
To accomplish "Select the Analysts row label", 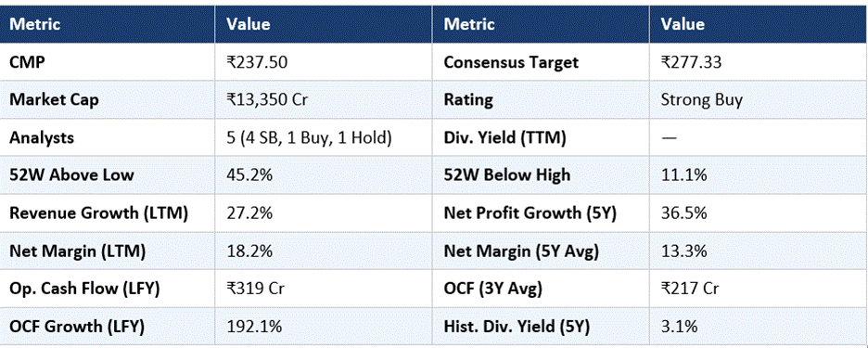I will (108, 137).
